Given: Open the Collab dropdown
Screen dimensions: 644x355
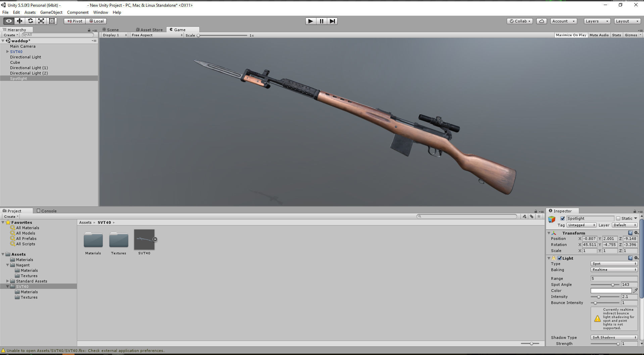Looking at the screenshot, I should 520,21.
